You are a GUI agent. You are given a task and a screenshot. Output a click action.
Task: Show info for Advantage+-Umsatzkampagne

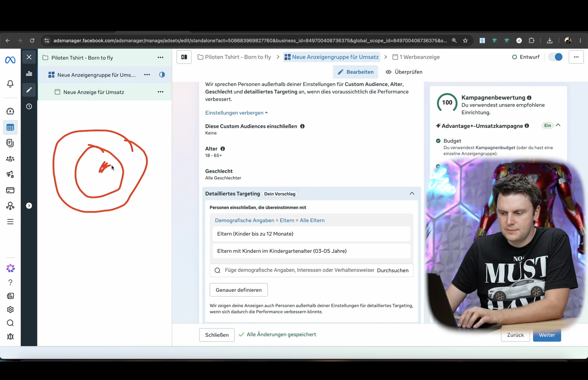tap(527, 126)
